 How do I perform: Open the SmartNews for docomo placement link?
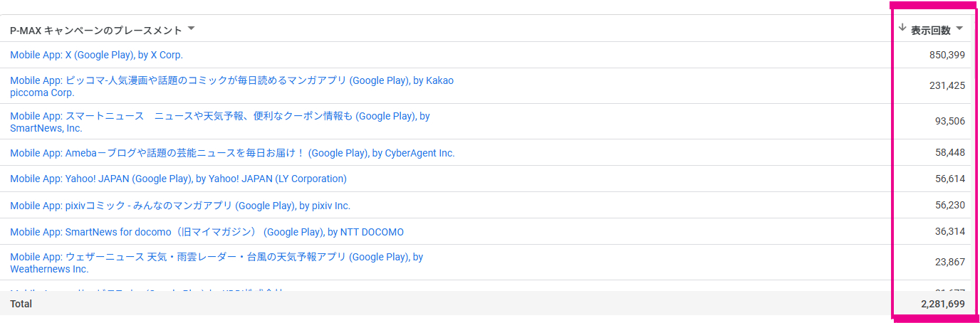(x=207, y=232)
